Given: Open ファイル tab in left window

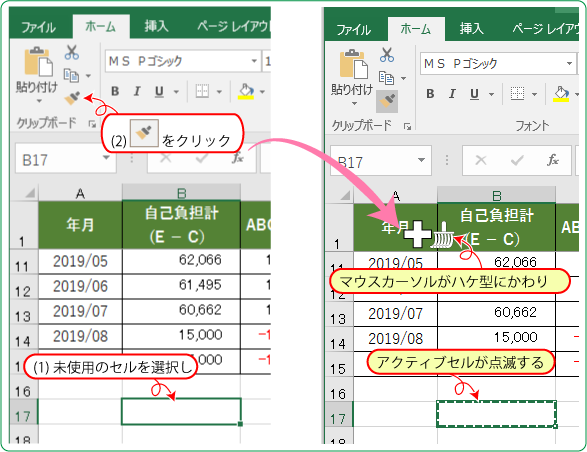Looking at the screenshot, I should coord(38,27).
